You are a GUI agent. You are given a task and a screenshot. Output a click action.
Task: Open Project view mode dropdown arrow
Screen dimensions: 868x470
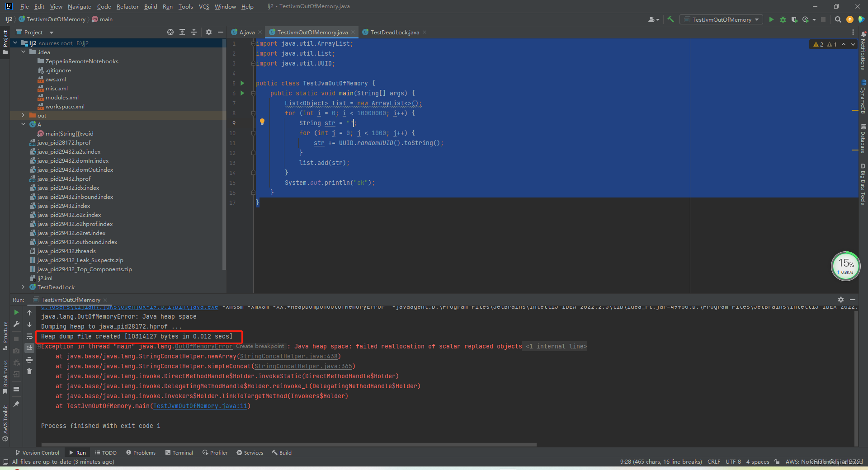pos(51,33)
